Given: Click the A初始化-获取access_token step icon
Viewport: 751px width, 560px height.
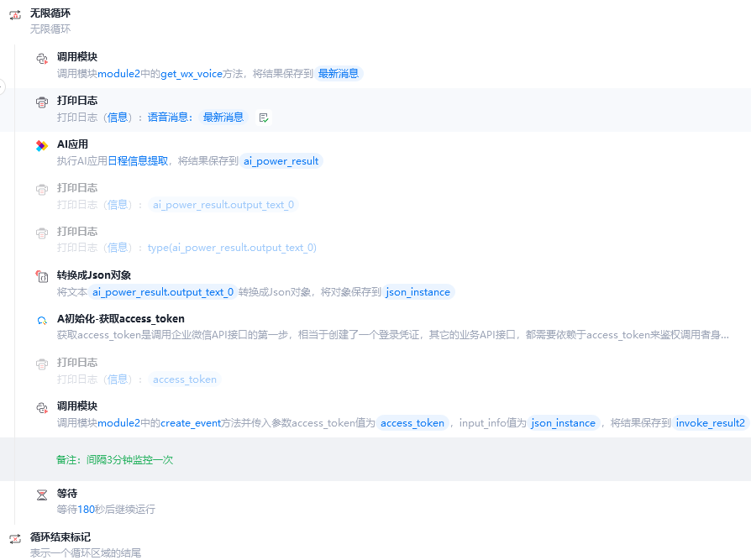Looking at the screenshot, I should click(x=42, y=321).
